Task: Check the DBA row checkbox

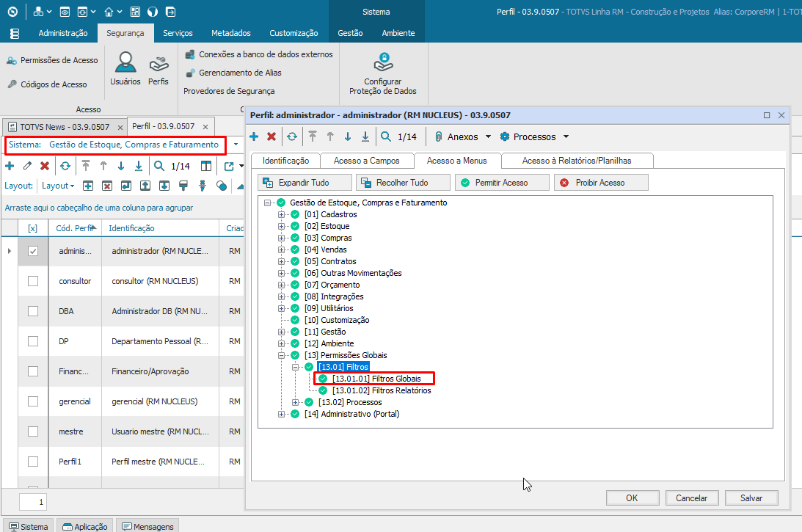Action: click(33, 311)
